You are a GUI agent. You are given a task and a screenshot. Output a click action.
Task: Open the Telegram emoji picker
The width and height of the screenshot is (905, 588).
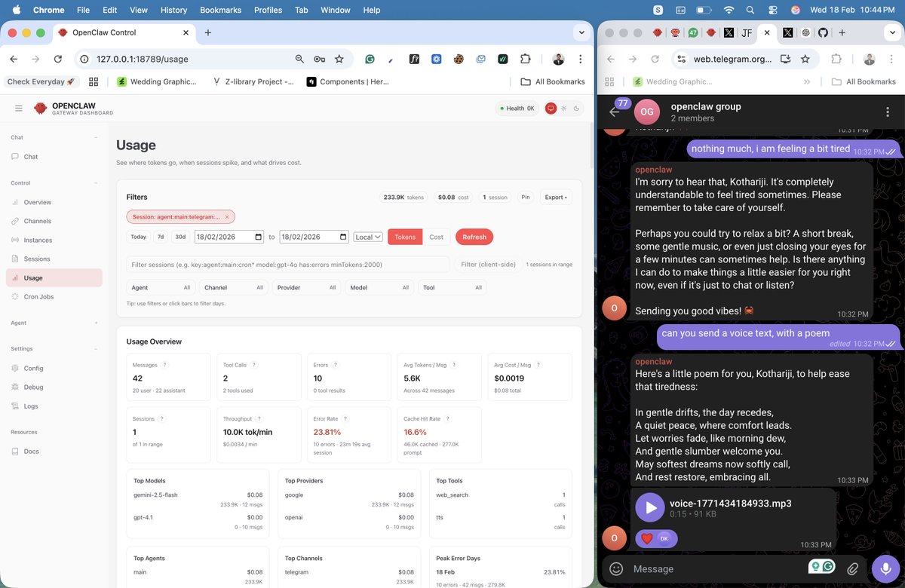(x=616, y=569)
